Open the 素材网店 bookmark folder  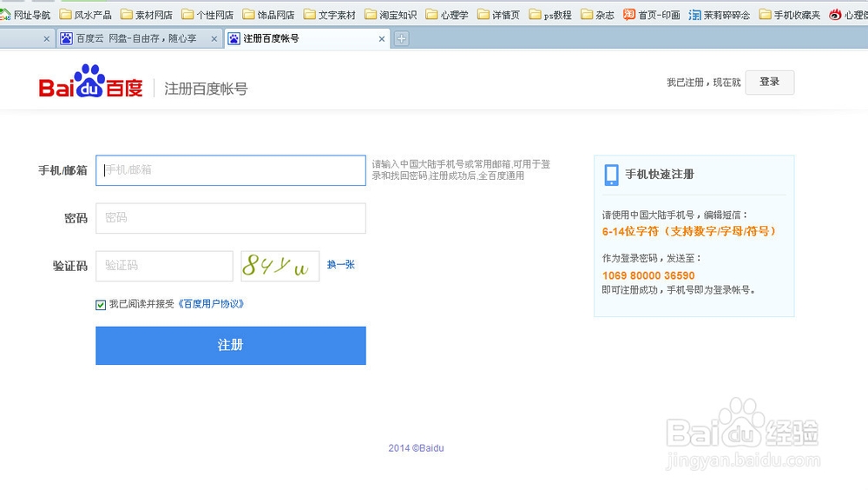(147, 15)
